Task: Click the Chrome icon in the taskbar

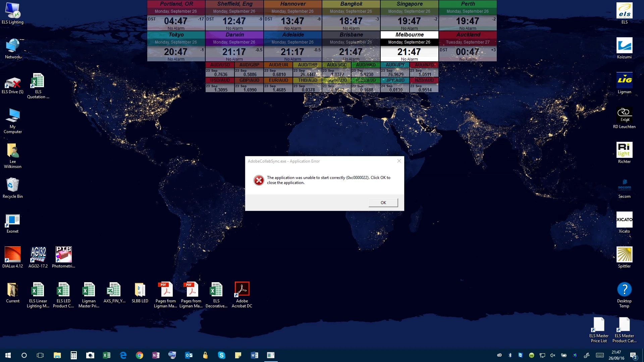Action: pyautogui.click(x=140, y=355)
